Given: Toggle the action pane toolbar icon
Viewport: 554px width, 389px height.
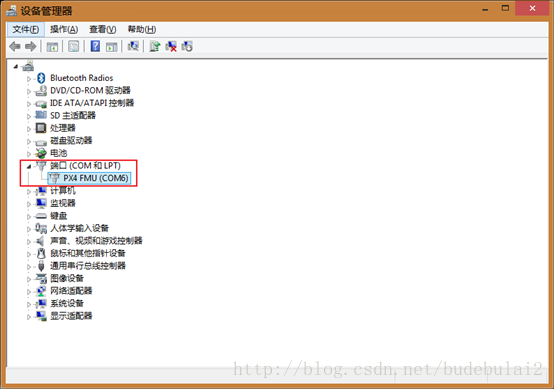Looking at the screenshot, I should coord(112,46).
